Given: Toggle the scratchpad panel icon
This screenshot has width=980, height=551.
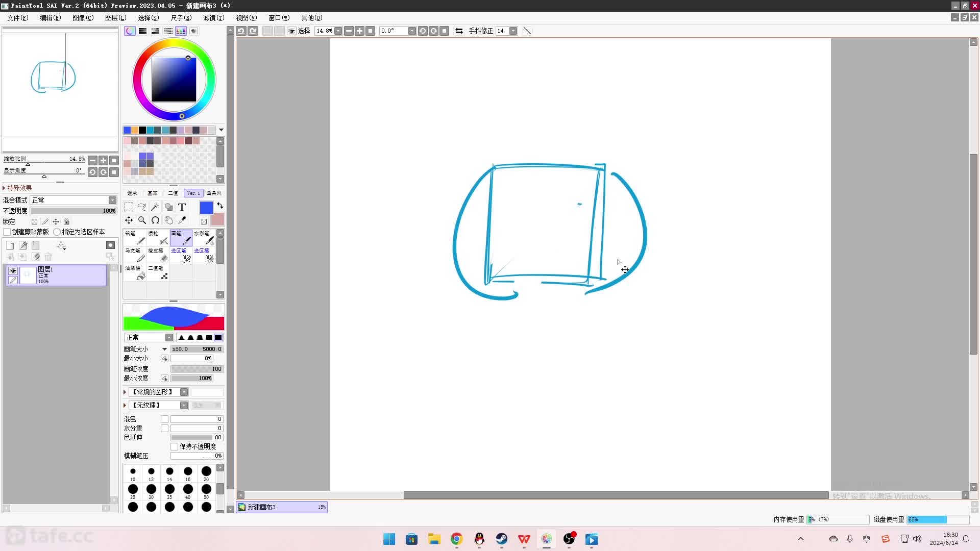Looking at the screenshot, I should 194,31.
